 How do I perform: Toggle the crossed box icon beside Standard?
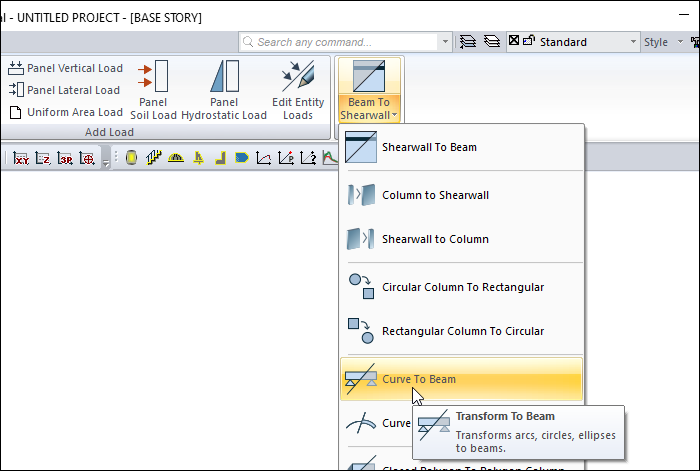[514, 41]
